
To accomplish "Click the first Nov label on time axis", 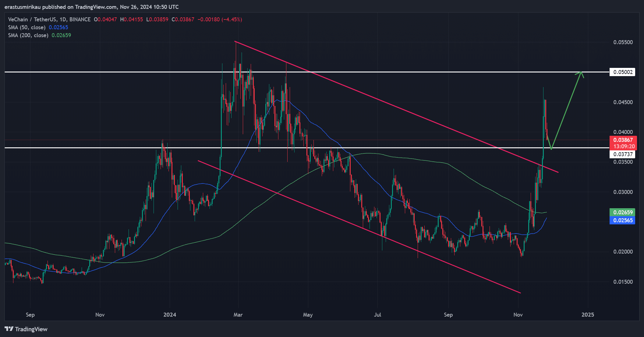I will pyautogui.click(x=100, y=315).
